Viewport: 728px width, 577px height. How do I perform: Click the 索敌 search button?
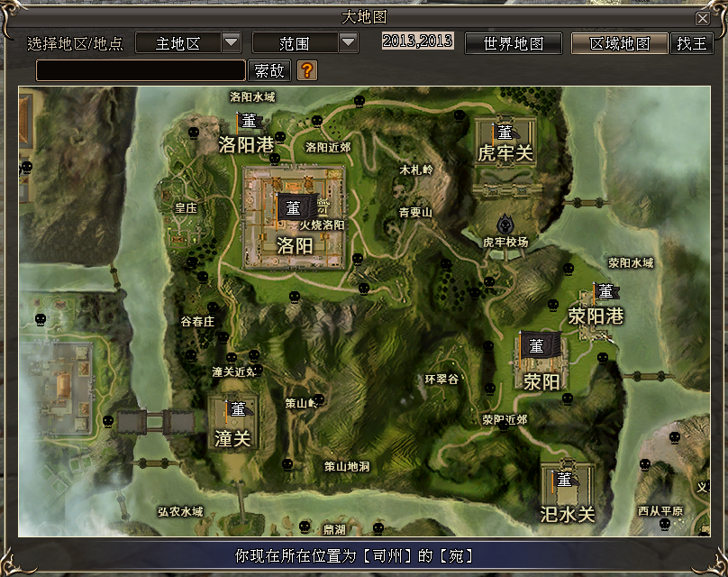click(x=269, y=70)
